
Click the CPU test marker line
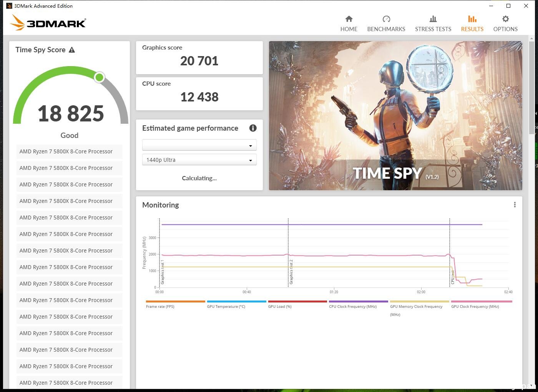[450, 252]
